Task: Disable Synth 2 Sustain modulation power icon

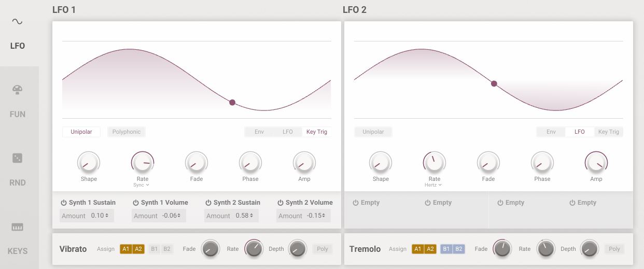Action: tap(208, 203)
